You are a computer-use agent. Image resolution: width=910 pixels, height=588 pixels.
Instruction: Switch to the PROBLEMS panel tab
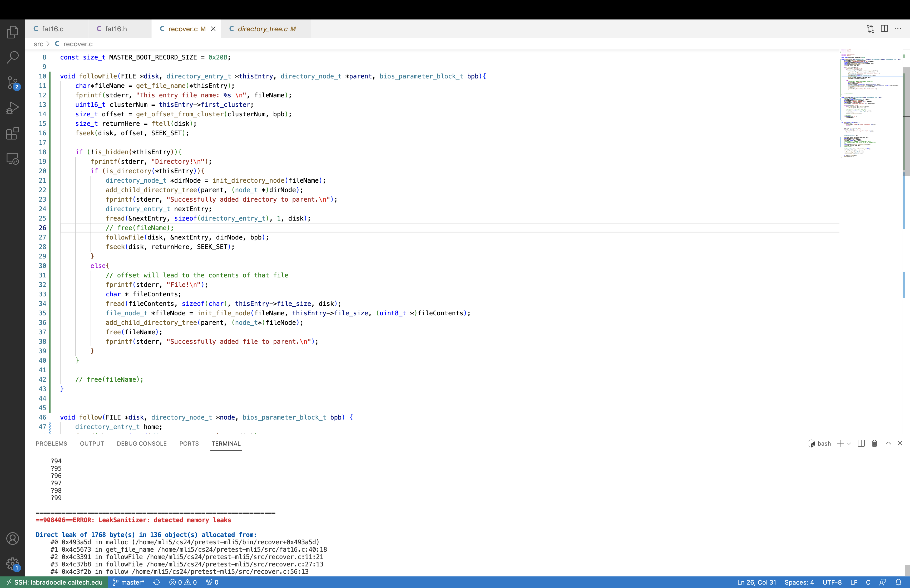click(52, 444)
